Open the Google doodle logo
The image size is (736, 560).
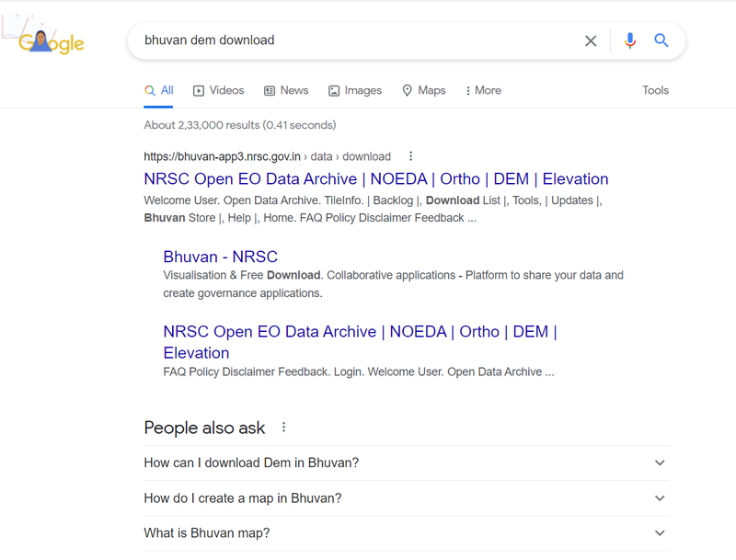coord(45,38)
